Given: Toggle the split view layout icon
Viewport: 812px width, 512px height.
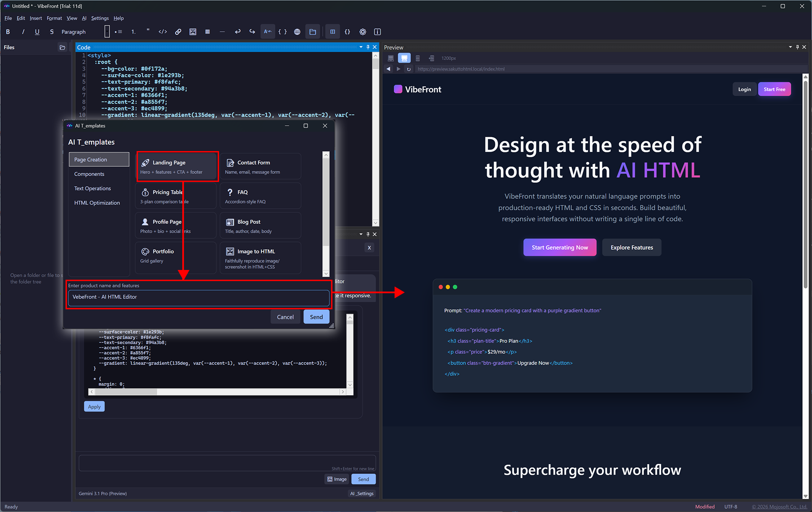Looking at the screenshot, I should [332, 31].
